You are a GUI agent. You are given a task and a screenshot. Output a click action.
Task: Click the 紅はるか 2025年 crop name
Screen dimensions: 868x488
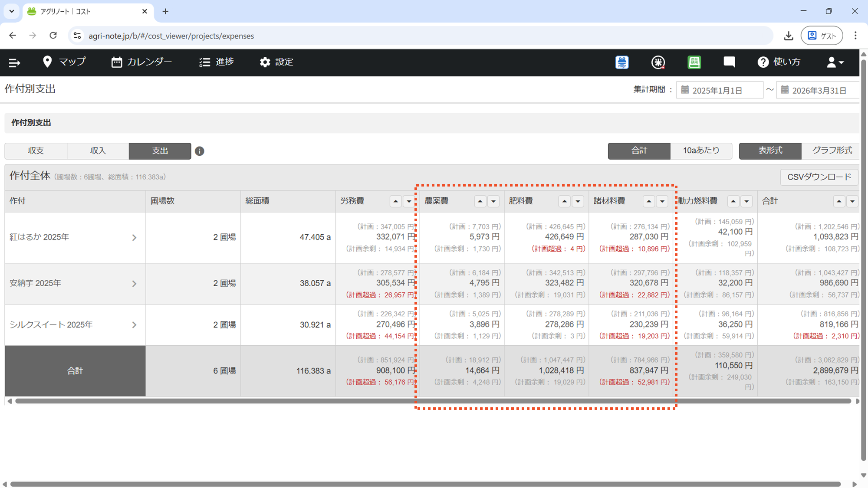tap(39, 237)
